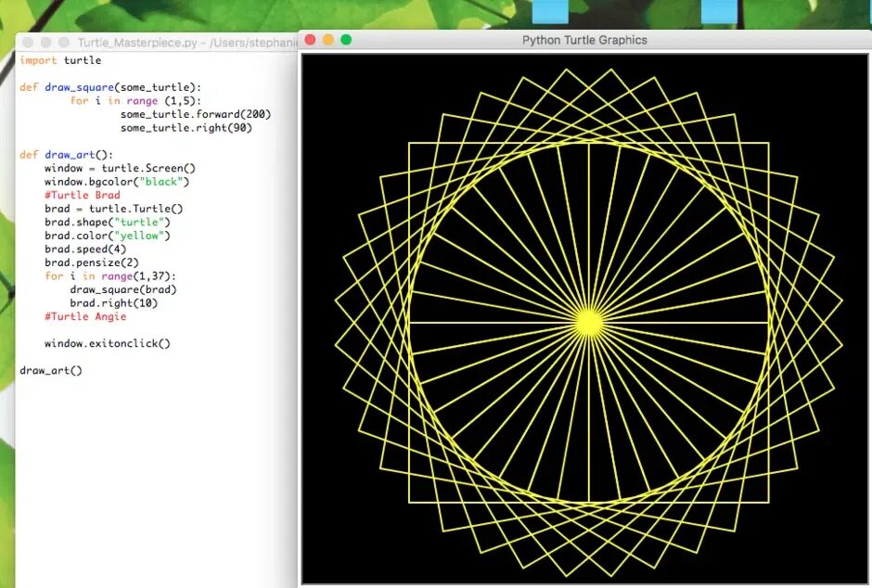The width and height of the screenshot is (872, 588).
Task: Click the 'brad.right(10)' line
Action: point(113,302)
